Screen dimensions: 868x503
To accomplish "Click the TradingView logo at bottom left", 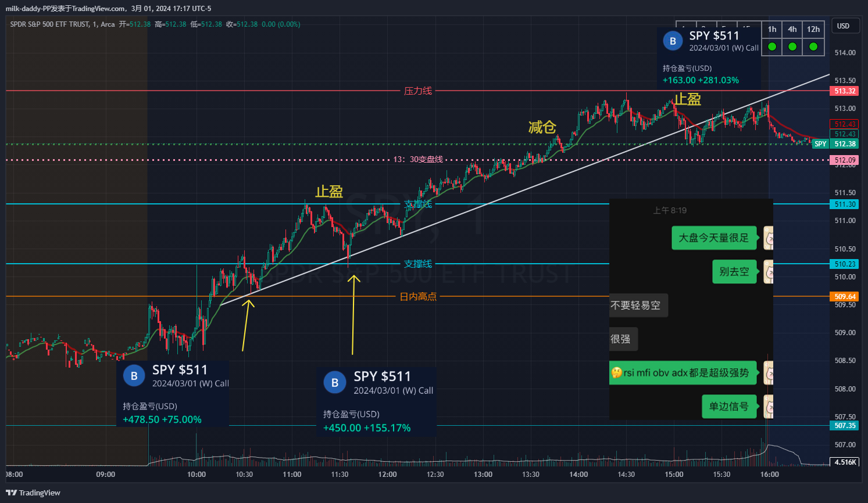I will 33,493.
